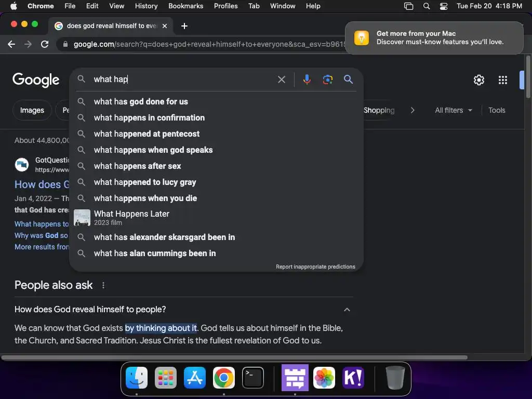Click the Google logo
The width and height of the screenshot is (532, 399).
coord(36,80)
